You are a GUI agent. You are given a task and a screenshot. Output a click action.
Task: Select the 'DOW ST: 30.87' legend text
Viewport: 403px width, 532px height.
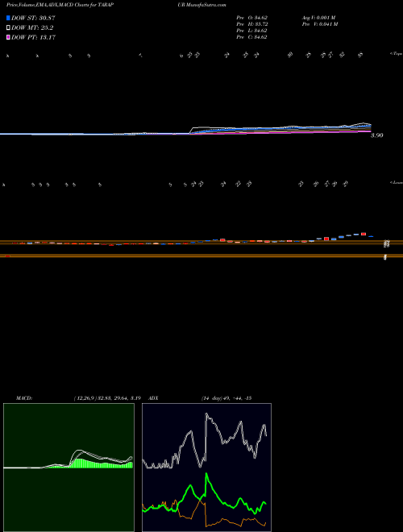pos(33,18)
